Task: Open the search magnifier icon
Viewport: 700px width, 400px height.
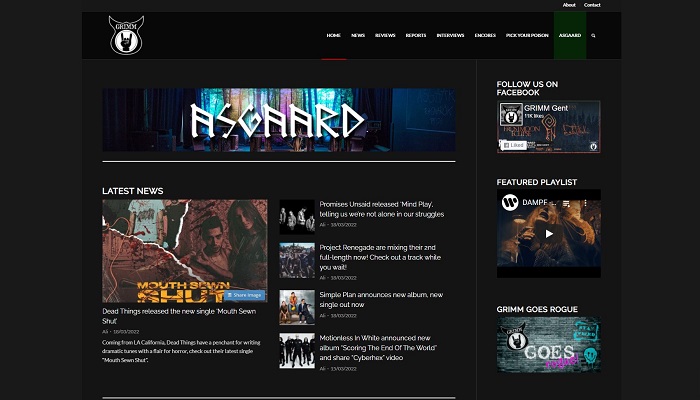Action: point(593,35)
